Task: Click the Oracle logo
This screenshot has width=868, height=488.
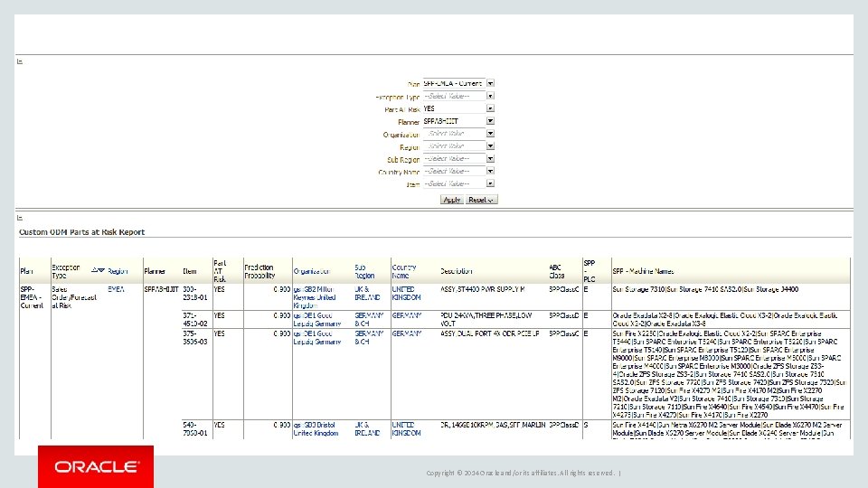Action: [x=96, y=466]
